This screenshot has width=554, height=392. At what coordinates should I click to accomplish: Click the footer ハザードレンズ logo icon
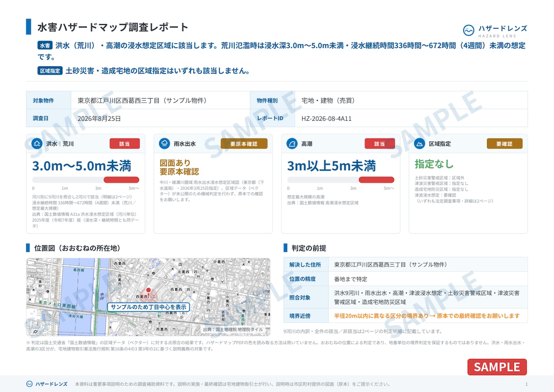point(30,384)
